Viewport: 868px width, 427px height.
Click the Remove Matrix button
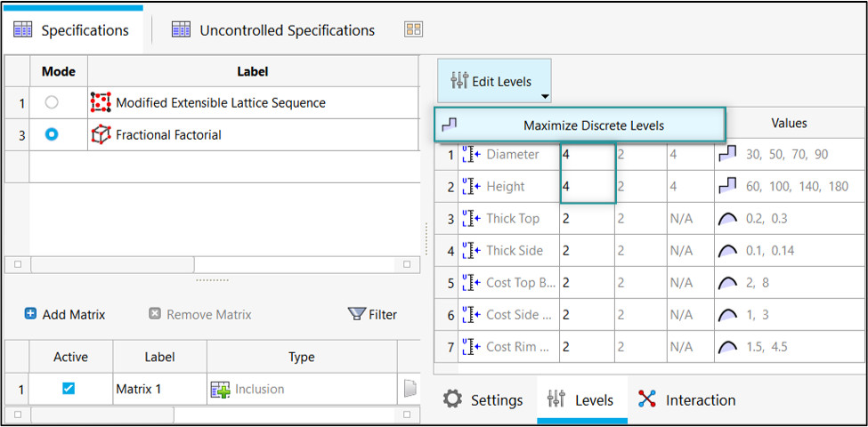point(199,314)
